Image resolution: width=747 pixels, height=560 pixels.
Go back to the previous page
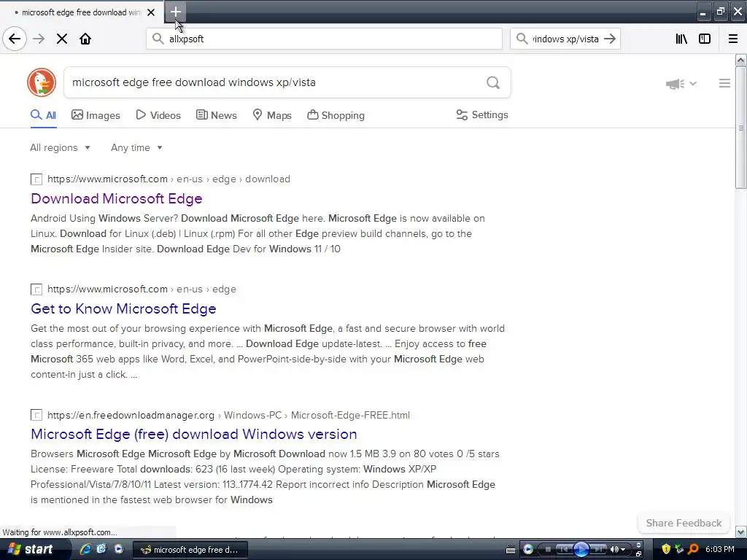15,39
